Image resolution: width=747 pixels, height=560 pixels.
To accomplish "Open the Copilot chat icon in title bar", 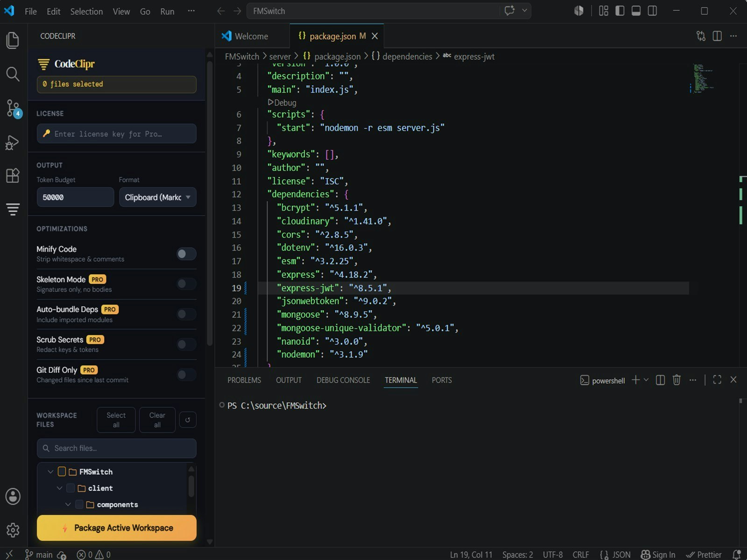I will coord(509,11).
